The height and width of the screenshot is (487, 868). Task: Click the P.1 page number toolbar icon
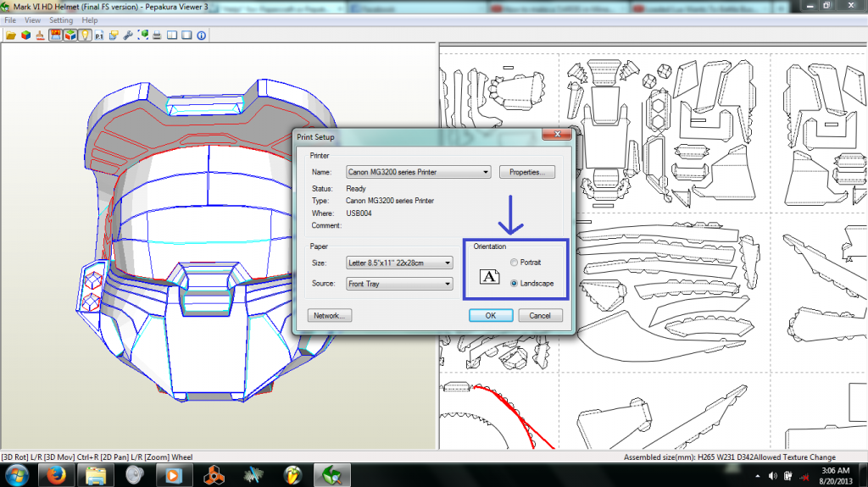tap(98, 36)
